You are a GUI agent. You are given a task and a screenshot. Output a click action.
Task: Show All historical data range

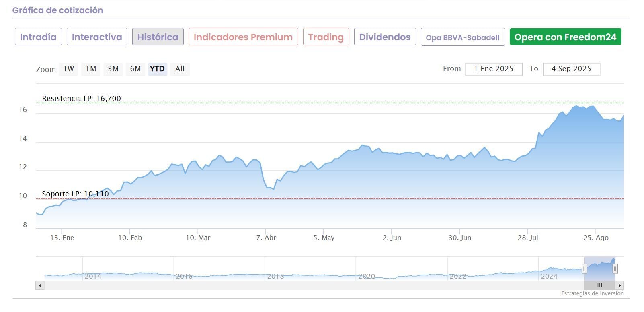click(x=180, y=69)
